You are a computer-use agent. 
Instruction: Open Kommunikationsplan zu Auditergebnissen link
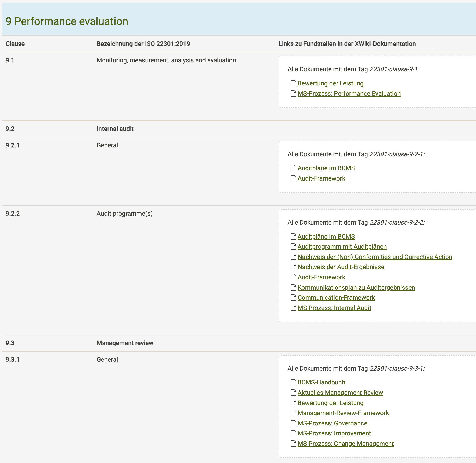[x=356, y=287]
